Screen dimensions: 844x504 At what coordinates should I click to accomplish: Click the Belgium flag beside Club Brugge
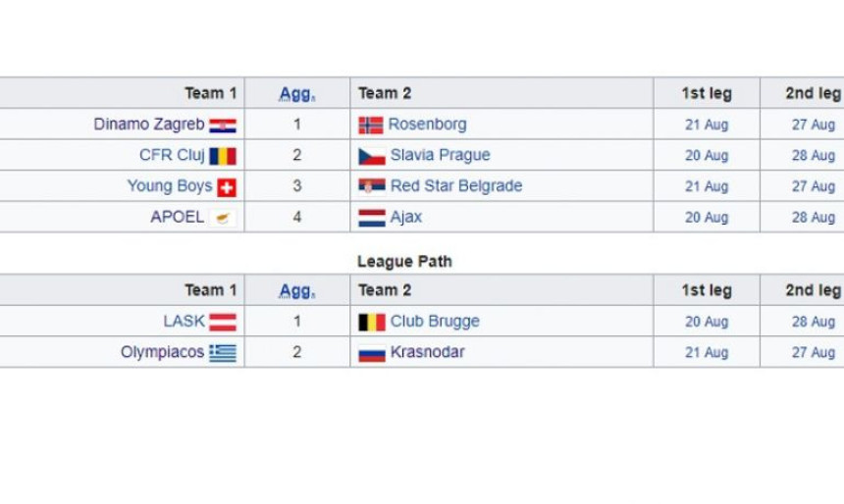[372, 323]
